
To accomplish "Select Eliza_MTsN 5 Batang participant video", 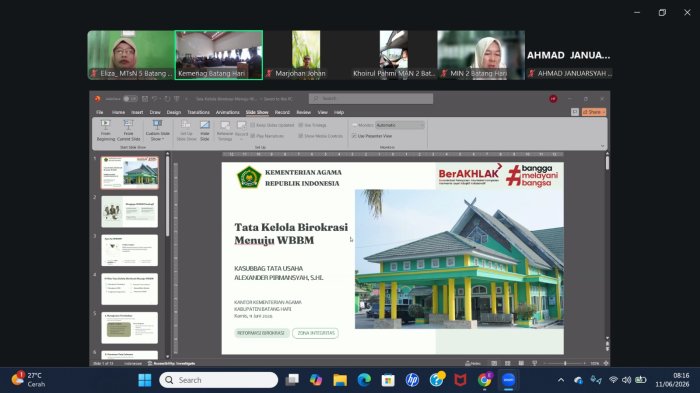I will coord(131,55).
